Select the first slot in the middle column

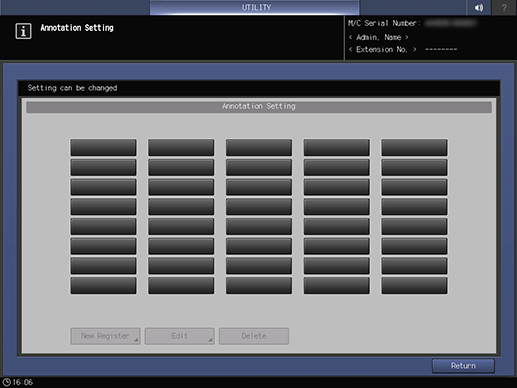[x=259, y=148]
